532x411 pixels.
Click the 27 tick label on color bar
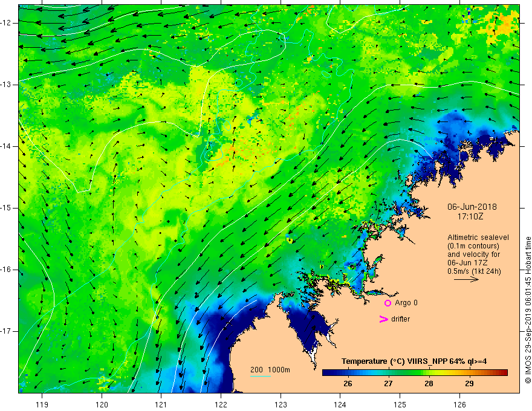click(388, 384)
